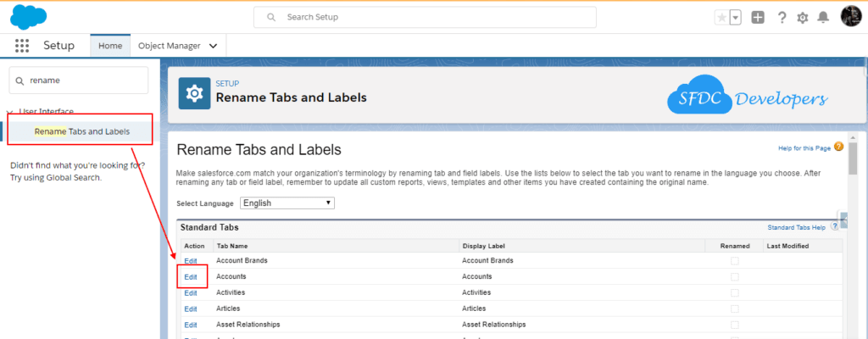Click Activities in the Display Label column
This screenshot has width=868, height=339.
[476, 292]
